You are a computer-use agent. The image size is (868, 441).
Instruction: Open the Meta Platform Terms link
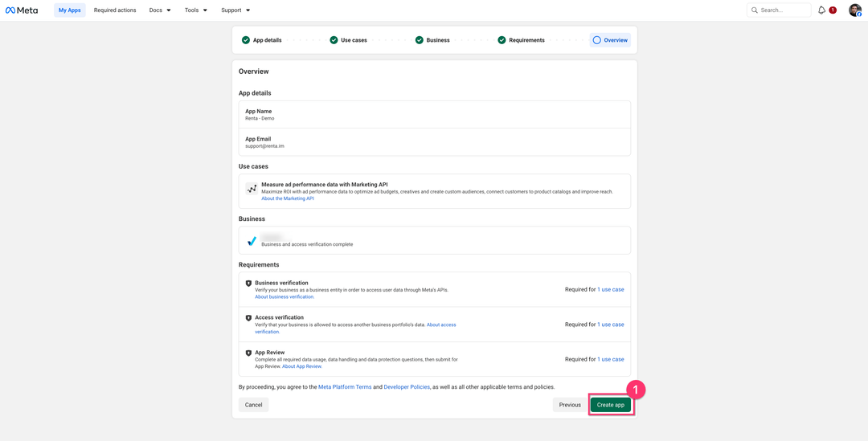[345, 387]
